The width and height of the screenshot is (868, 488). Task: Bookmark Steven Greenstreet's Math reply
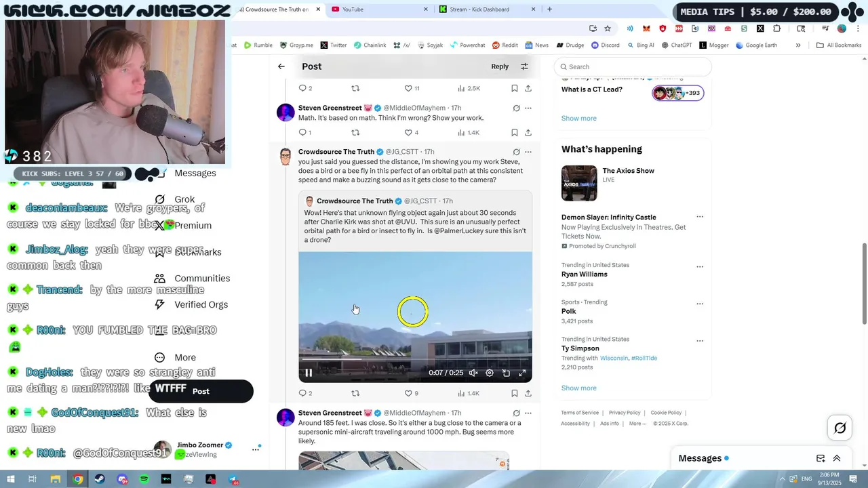click(x=515, y=133)
